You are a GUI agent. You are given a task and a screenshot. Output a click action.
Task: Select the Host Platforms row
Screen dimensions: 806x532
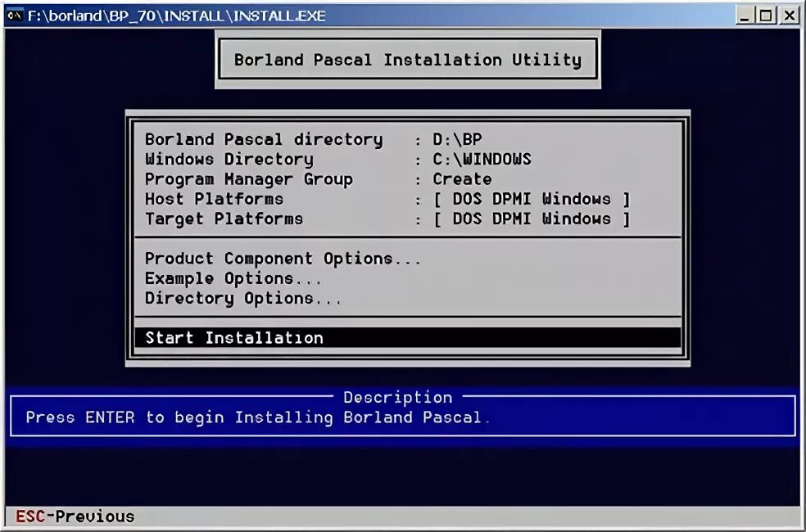click(408, 199)
